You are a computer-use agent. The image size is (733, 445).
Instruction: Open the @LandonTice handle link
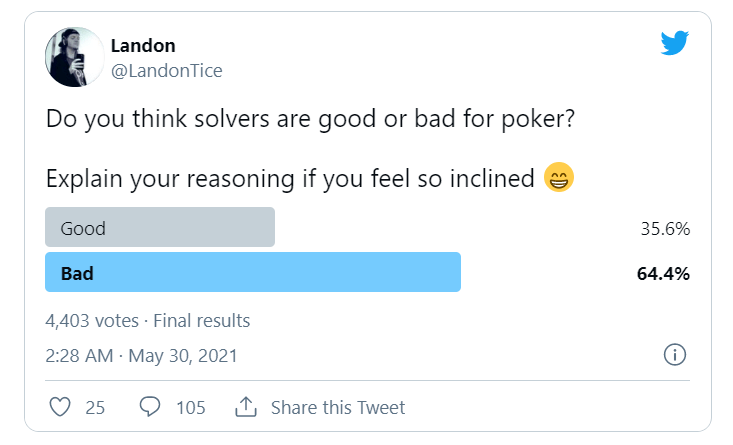tap(166, 71)
